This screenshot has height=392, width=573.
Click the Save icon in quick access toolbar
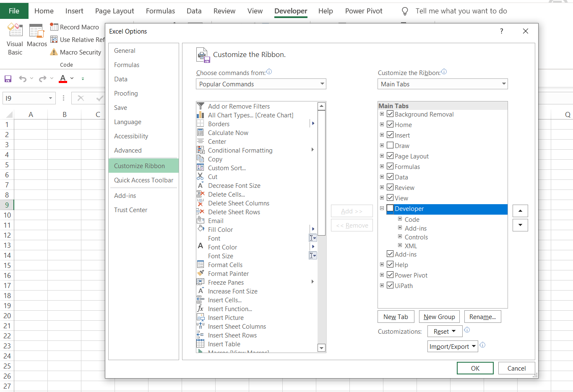coord(8,79)
